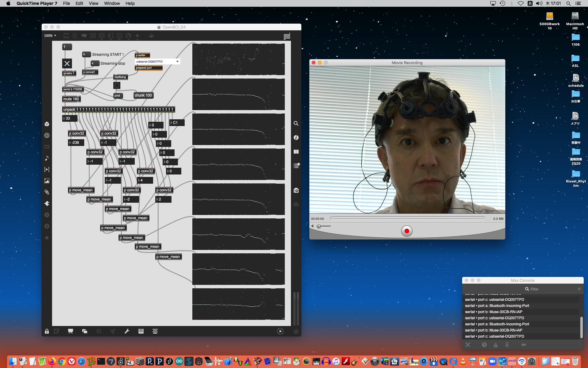Open the Window menu
This screenshot has width=588, height=368.
pos(112,3)
